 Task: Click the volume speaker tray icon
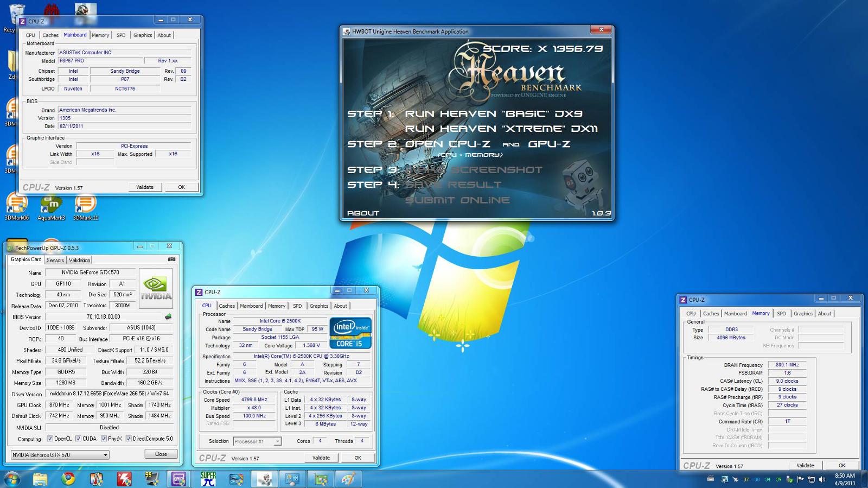pyautogui.click(x=822, y=479)
